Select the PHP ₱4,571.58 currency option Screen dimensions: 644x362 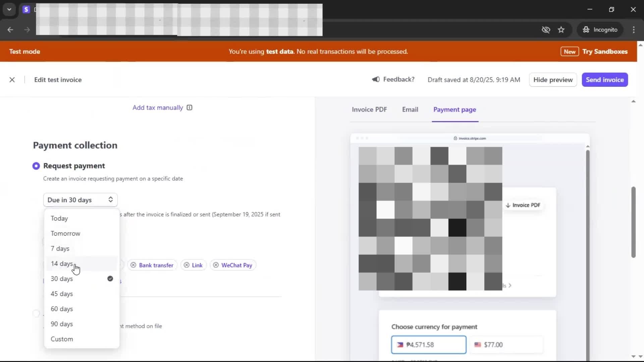pyautogui.click(x=428, y=345)
